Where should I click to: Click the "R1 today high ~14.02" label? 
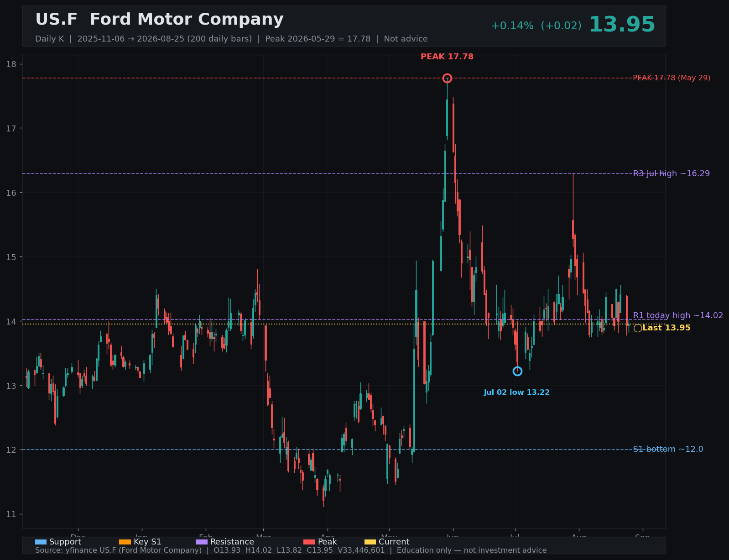678,315
